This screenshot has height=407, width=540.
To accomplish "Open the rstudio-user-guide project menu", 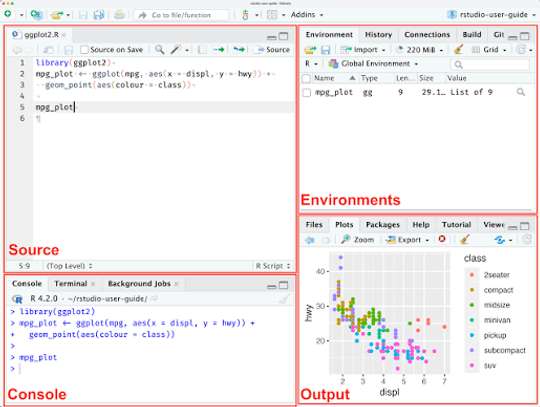I will pos(491,14).
